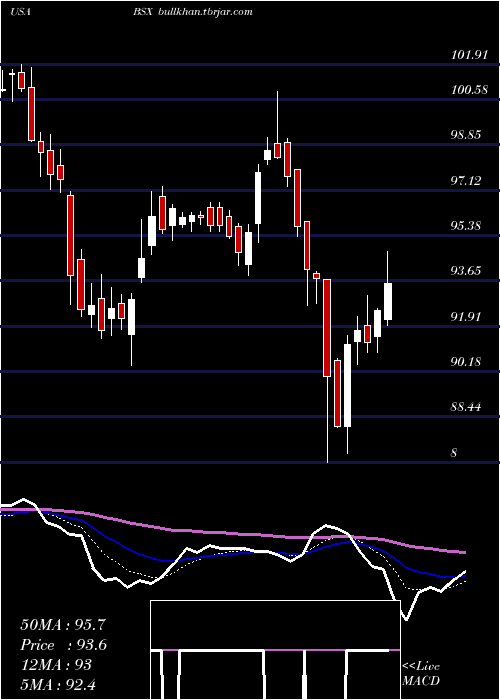Click the 90.18 price level label
Image resolution: width=500 pixels, height=700 pixels.
[466, 361]
